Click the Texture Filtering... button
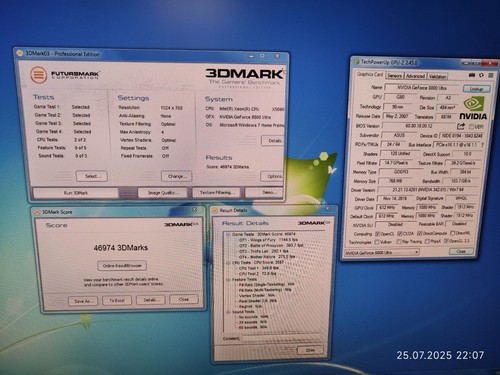Image resolution: width=500 pixels, height=375 pixels. (215, 192)
